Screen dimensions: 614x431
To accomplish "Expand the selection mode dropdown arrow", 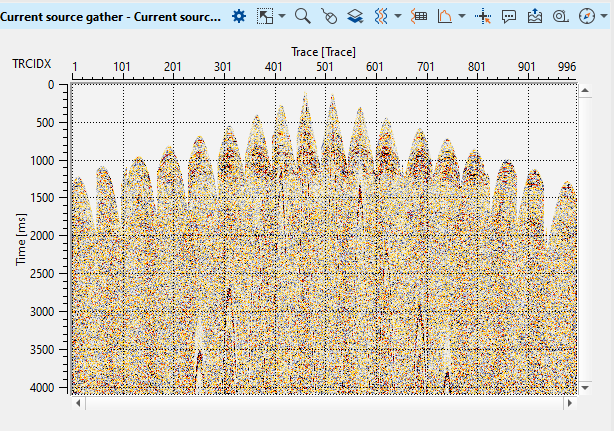I will 282,16.
